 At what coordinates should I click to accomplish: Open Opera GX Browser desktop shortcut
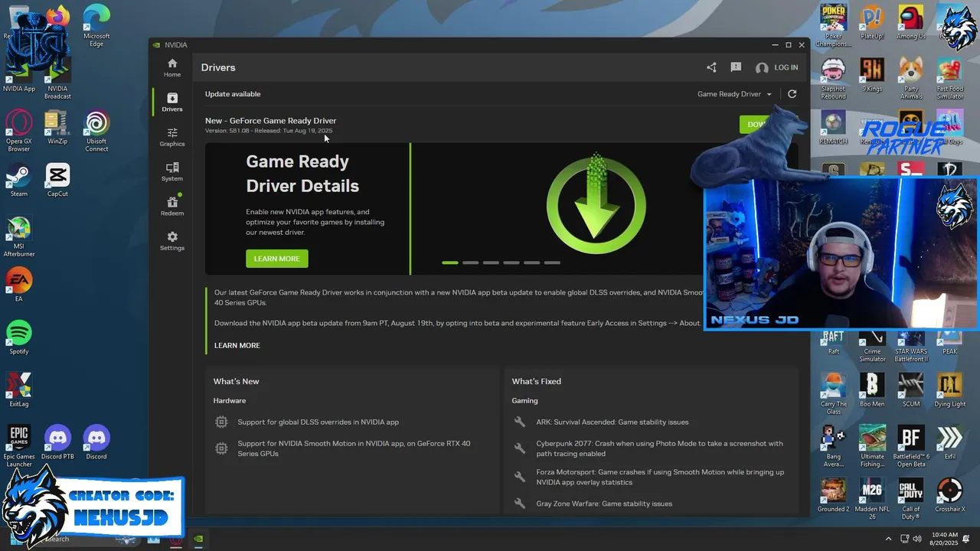click(x=19, y=131)
